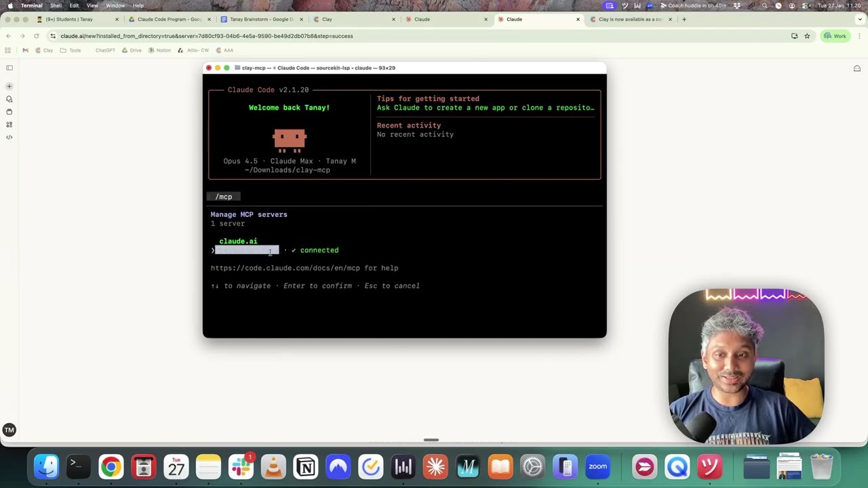The width and height of the screenshot is (868, 488).
Task: Open the Projects icon in Claude sidebar
Action: tap(9, 112)
